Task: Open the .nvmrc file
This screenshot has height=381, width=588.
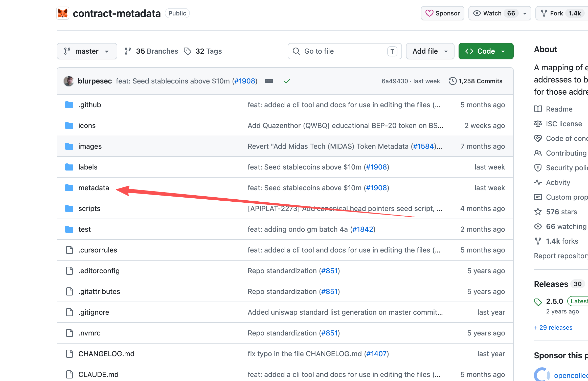Action: point(89,333)
